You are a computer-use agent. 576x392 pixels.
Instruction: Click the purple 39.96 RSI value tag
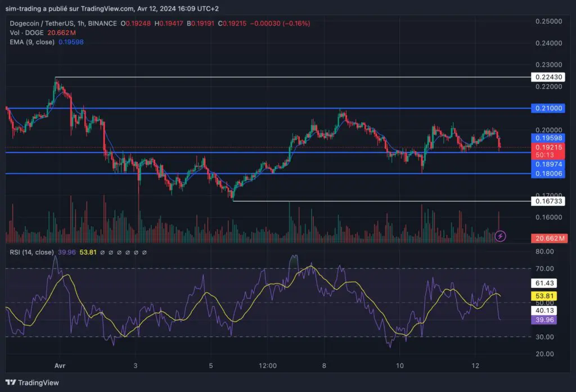click(544, 319)
